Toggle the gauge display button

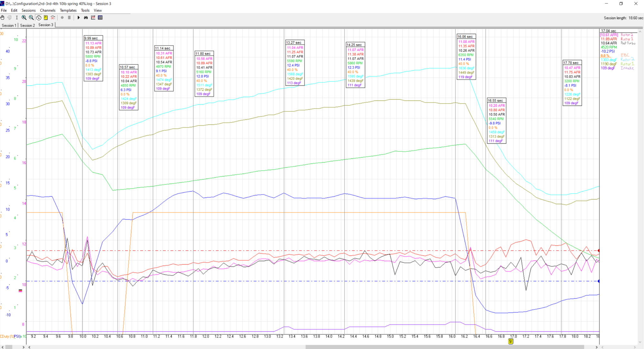click(x=39, y=18)
